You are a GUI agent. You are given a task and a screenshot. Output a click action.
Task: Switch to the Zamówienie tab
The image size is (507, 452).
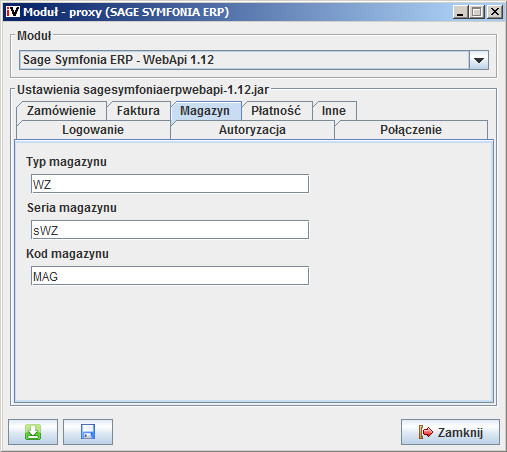click(61, 111)
